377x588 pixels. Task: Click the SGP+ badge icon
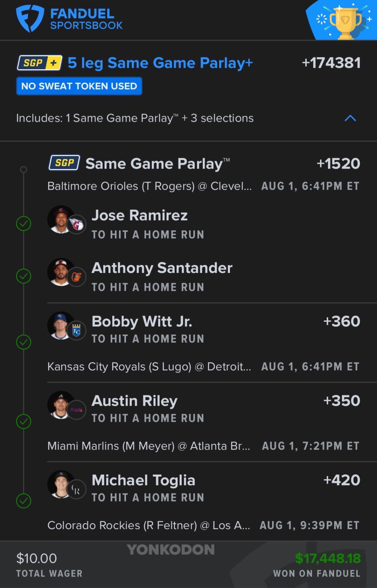pos(40,63)
